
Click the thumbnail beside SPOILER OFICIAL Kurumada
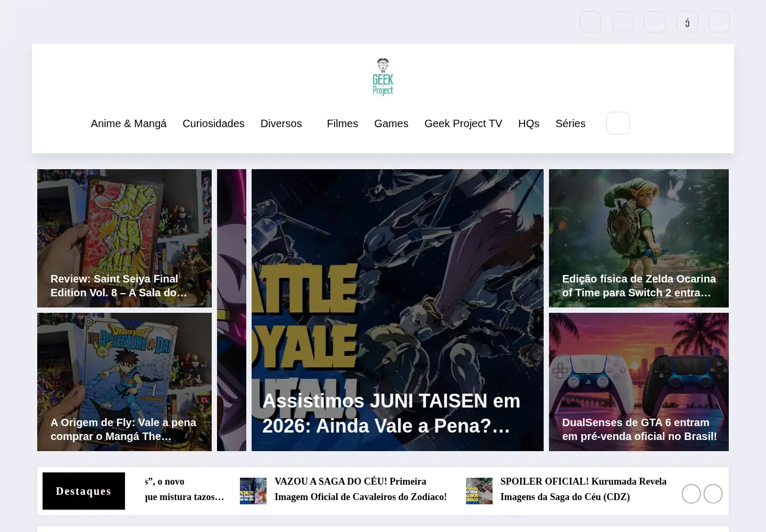tap(479, 491)
